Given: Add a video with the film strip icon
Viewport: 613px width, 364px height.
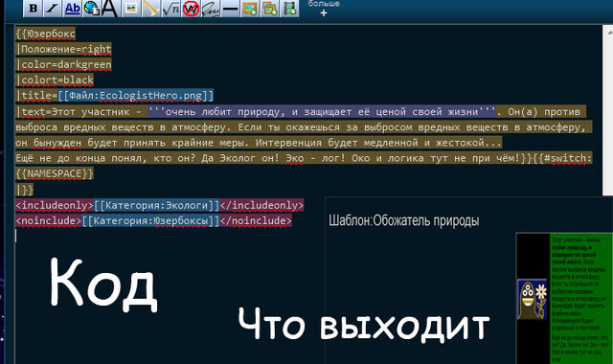Looking at the screenshot, I should (x=289, y=9).
